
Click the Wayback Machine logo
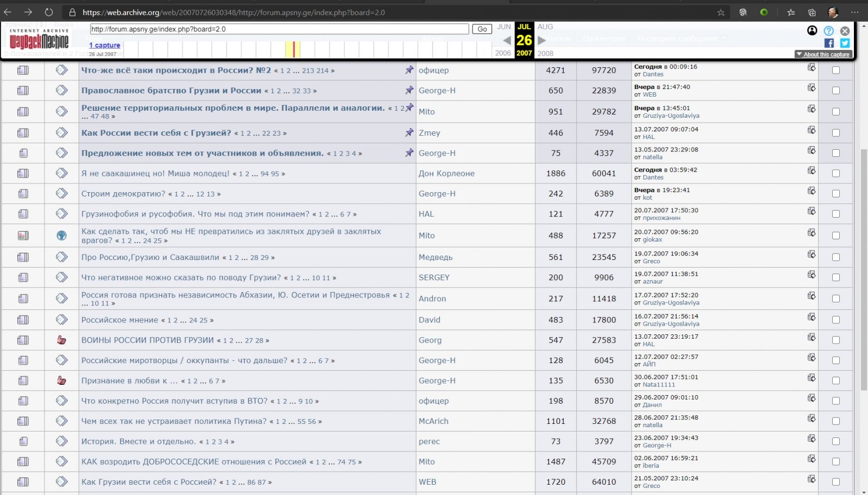pyautogui.click(x=39, y=39)
